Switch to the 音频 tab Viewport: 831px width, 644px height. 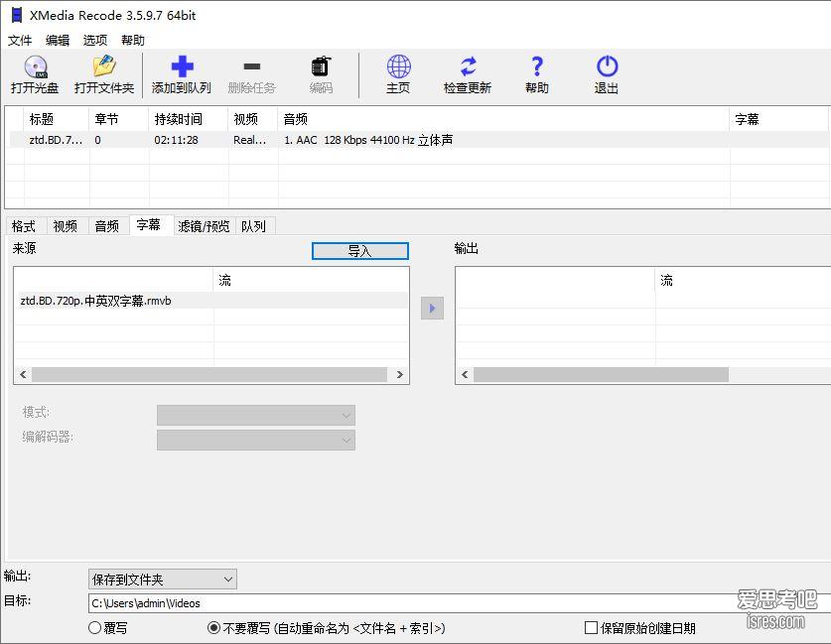(x=107, y=226)
